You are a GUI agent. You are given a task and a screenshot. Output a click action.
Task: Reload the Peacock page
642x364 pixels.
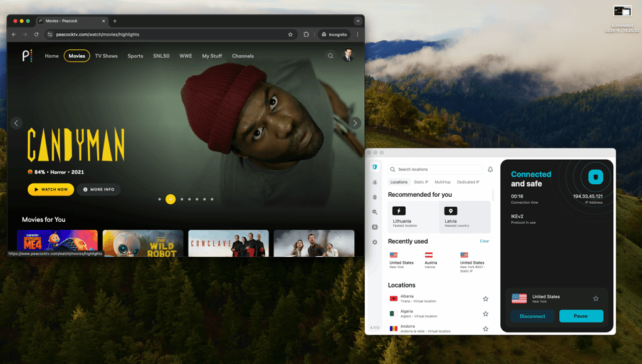pos(36,34)
